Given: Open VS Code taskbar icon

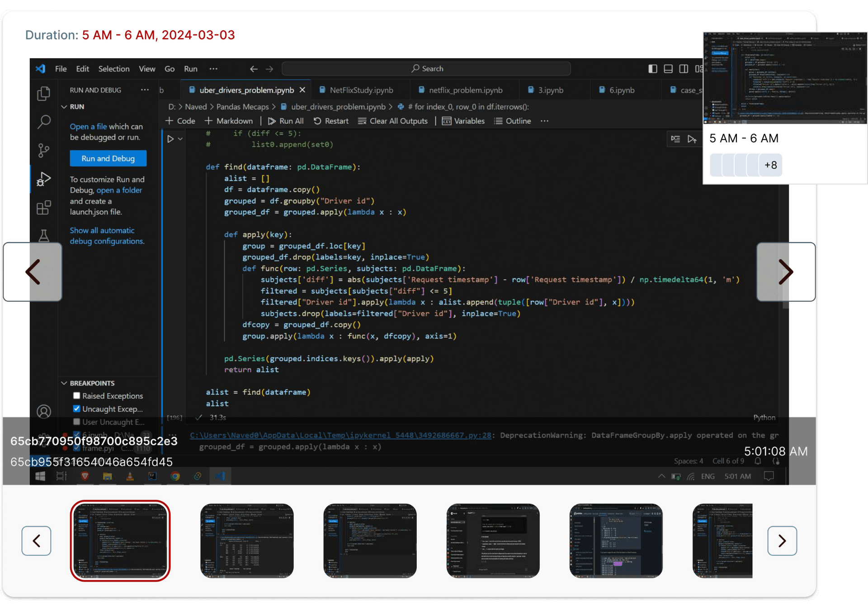Looking at the screenshot, I should [x=220, y=476].
